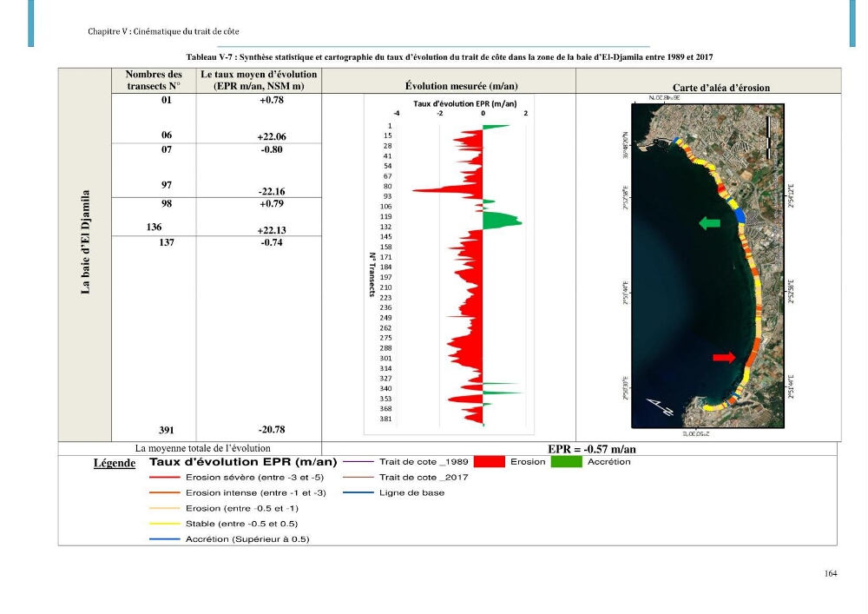Viewport: 868px width, 614px height.
Task: Click the 'Accrétion (Supérieur à 0.5)' legend entry
Action: (x=229, y=539)
